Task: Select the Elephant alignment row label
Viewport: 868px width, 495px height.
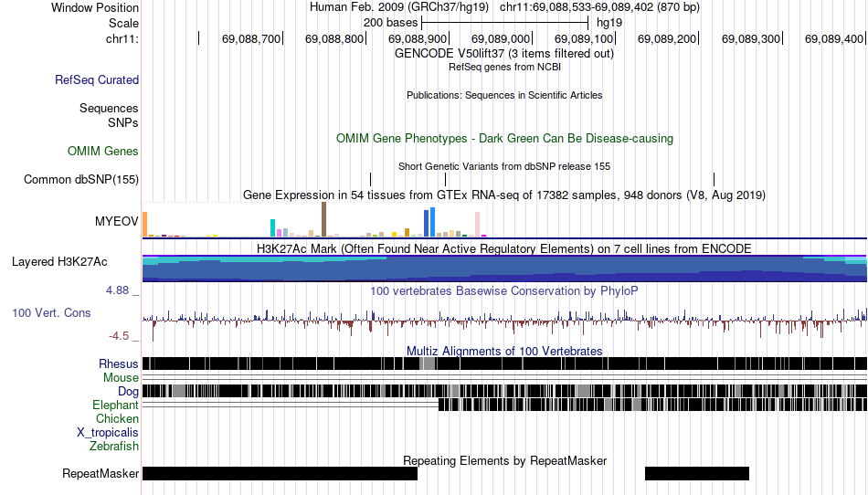Action: click(115, 405)
